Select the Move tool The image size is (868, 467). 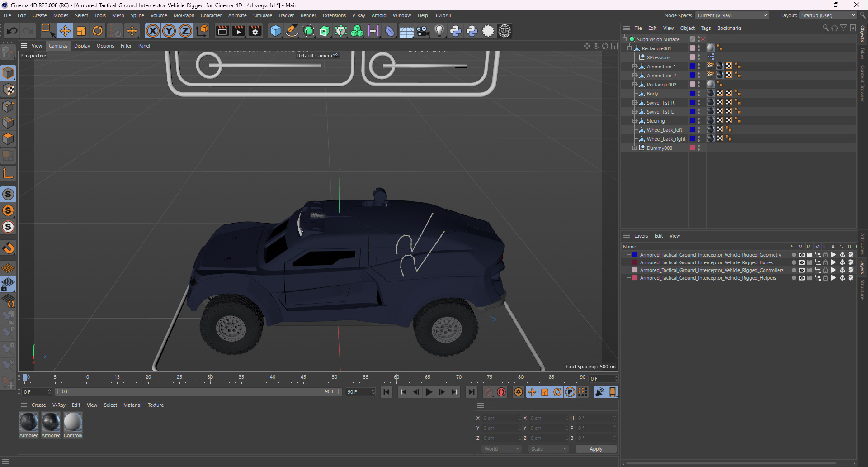pyautogui.click(x=65, y=31)
